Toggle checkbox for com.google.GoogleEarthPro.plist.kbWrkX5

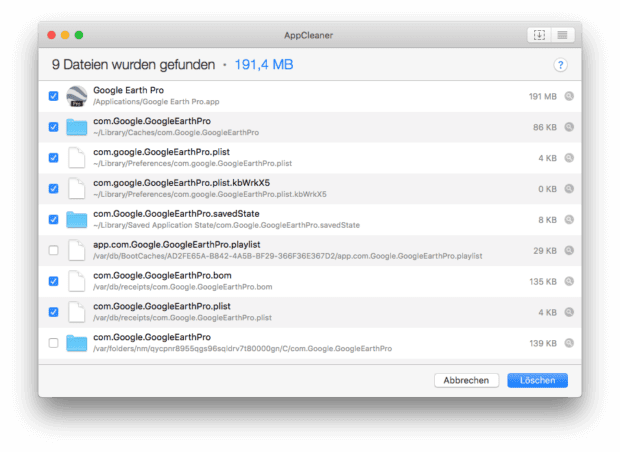click(53, 188)
